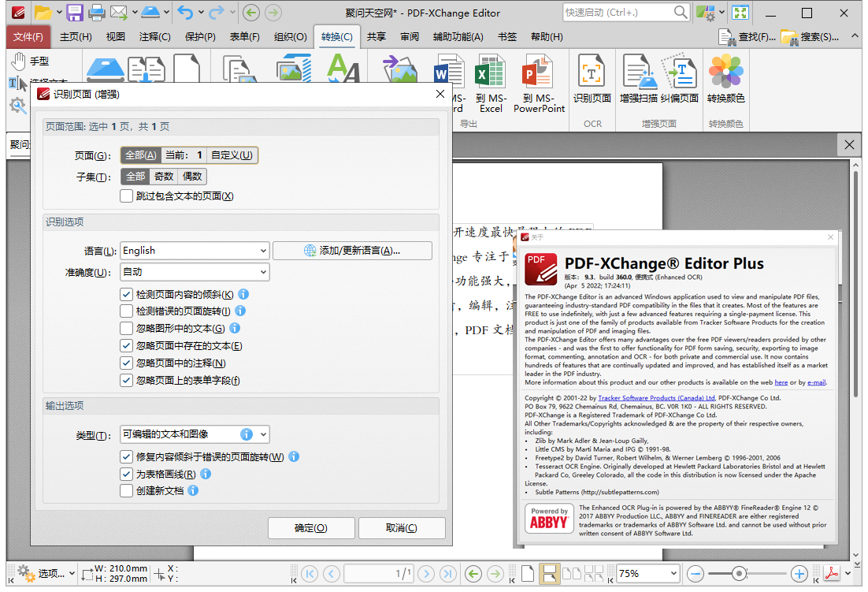Save the document with the floppy disk icon

pos(74,12)
